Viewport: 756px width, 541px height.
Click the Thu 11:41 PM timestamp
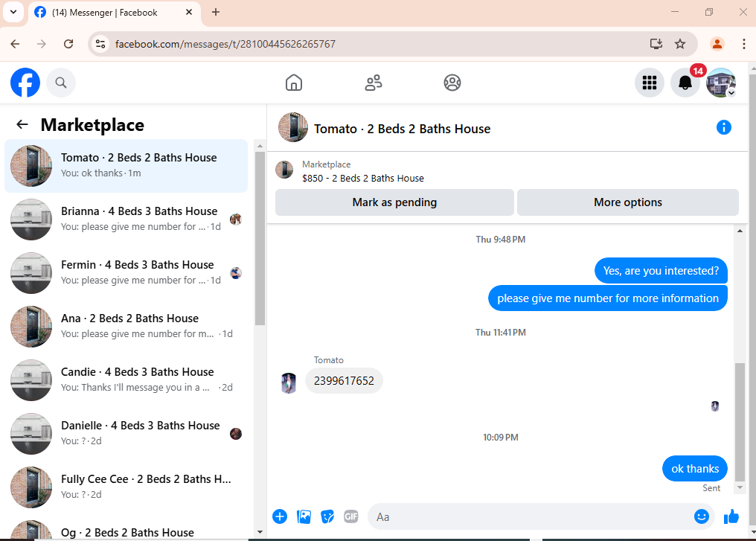[501, 332]
